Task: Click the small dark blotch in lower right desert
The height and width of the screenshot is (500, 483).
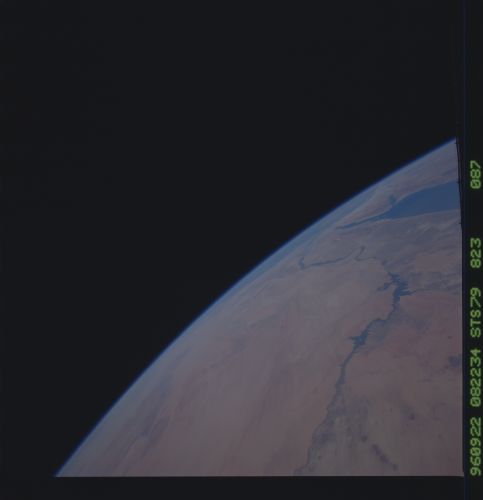Action: click(x=412, y=416)
